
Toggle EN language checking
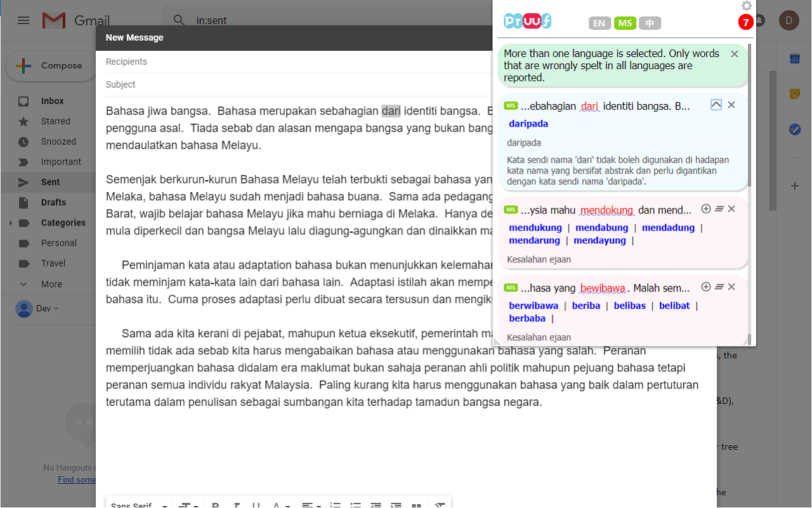tap(599, 23)
